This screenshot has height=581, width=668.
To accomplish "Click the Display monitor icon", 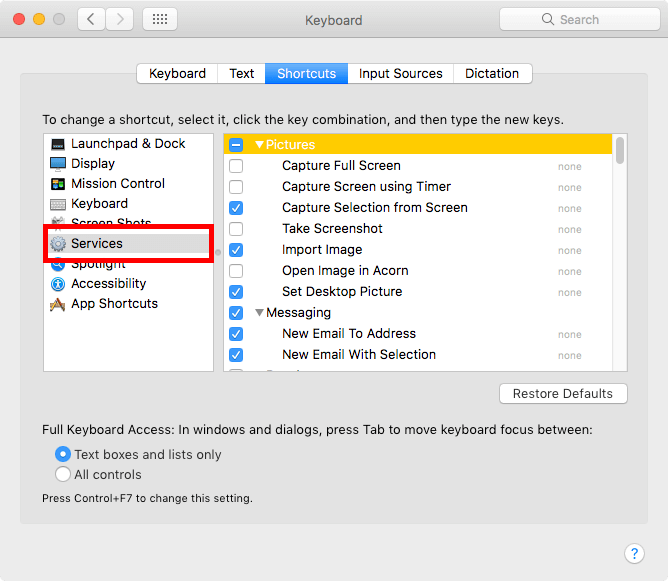I will (58, 164).
